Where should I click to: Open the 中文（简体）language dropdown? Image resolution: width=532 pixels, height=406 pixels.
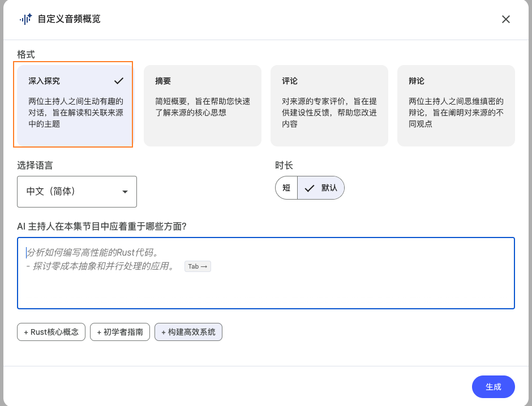coord(77,192)
